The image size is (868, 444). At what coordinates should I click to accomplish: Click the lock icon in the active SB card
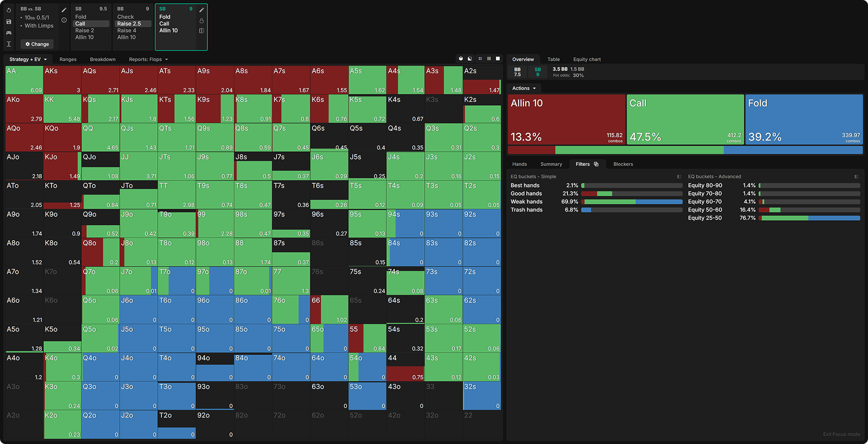click(x=201, y=21)
